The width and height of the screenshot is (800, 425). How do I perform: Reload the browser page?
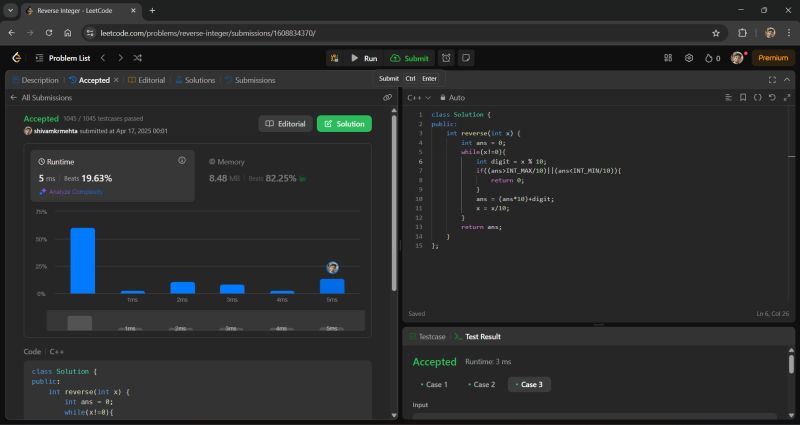tap(48, 33)
